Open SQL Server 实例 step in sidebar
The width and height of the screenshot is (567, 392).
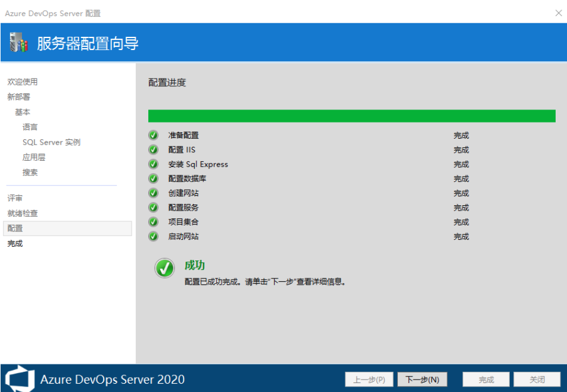click(51, 142)
